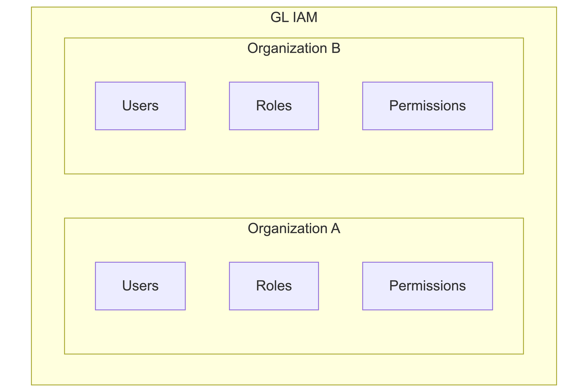
Task: Click white margin left of GL IAM container
Action: 15,196
